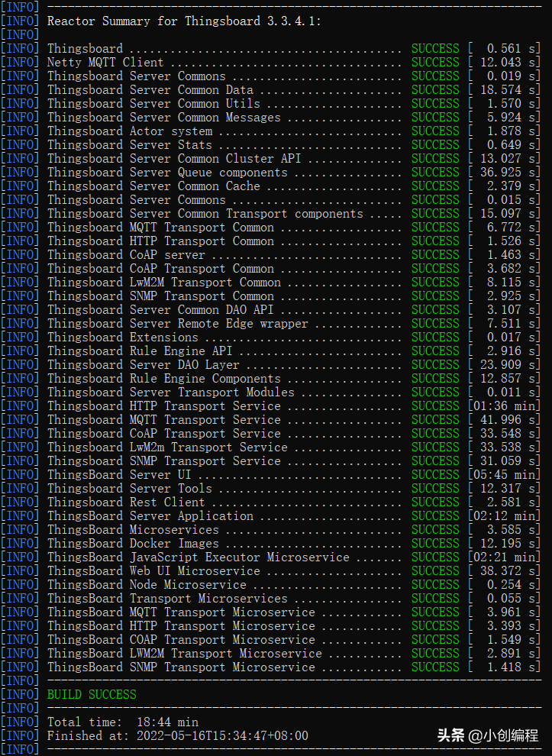Click 'Thingsboard Server Tools' text
552x756 pixels.
pos(129,489)
